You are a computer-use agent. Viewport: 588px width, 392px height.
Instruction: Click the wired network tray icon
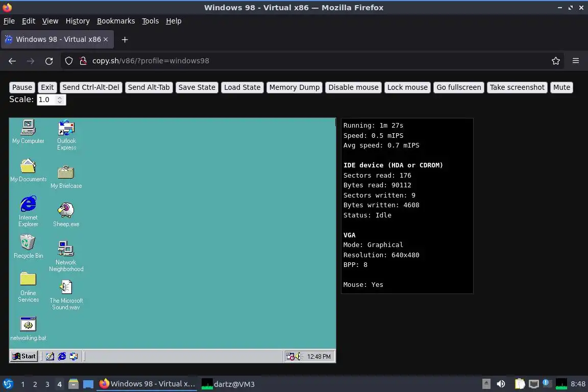(x=533, y=384)
